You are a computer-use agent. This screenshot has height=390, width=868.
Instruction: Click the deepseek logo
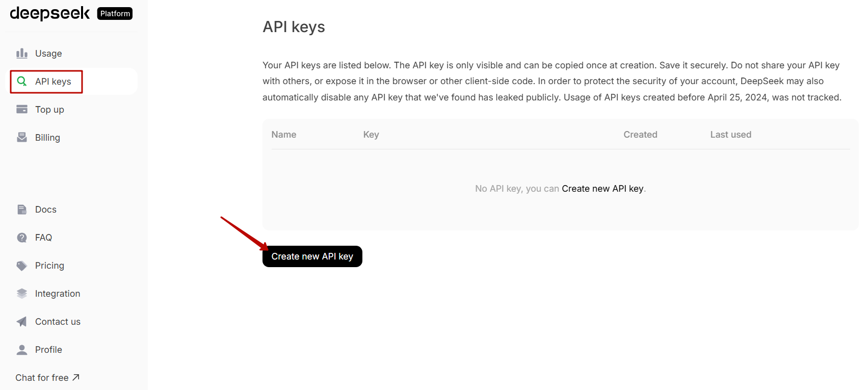(50, 13)
